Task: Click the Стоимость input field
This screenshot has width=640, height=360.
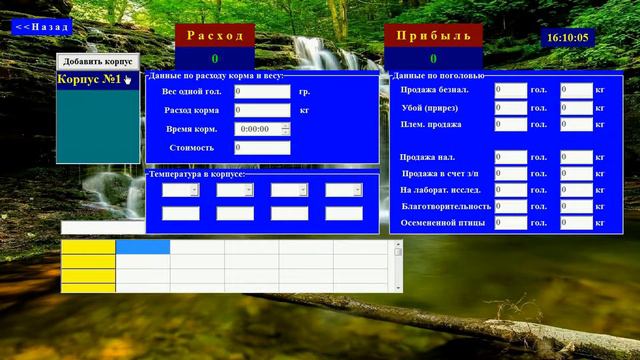Action: [262, 148]
